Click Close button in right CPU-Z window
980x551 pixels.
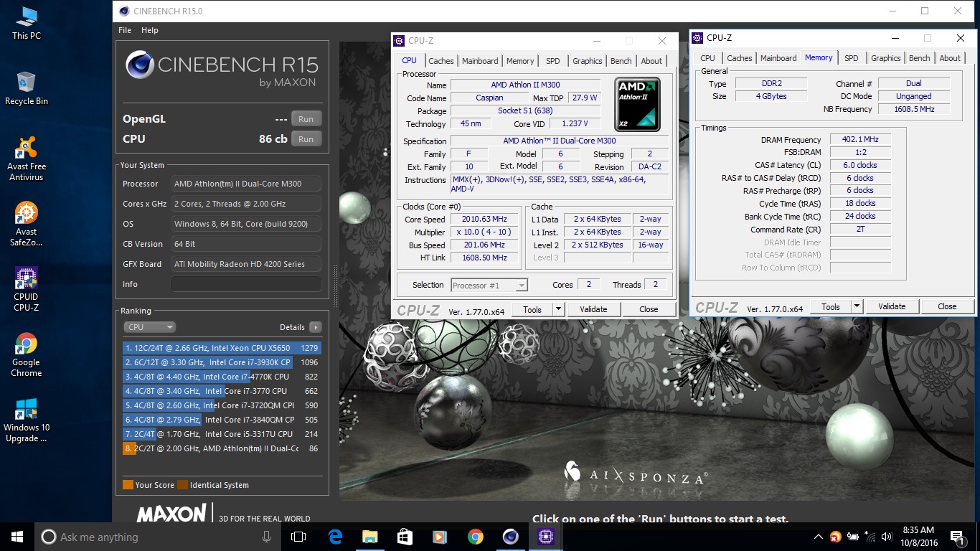947,306
